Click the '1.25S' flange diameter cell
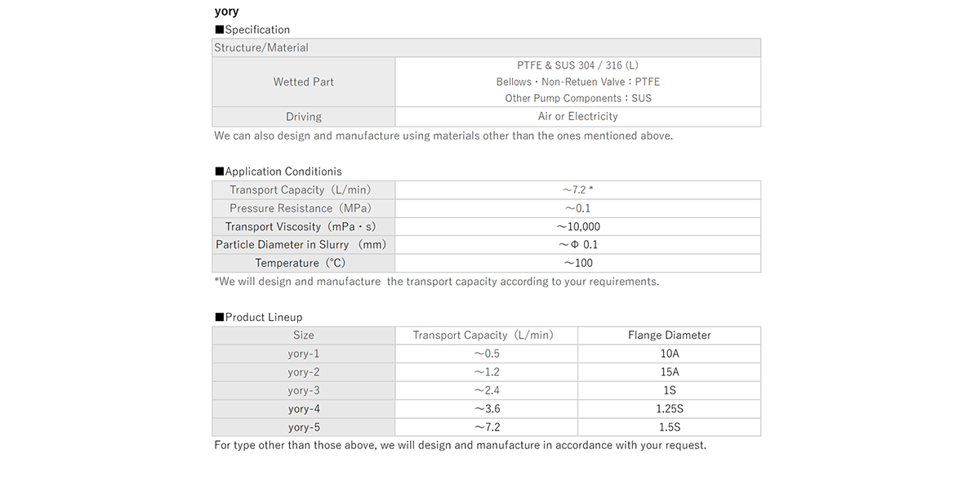980x490 pixels. pyautogui.click(x=670, y=409)
